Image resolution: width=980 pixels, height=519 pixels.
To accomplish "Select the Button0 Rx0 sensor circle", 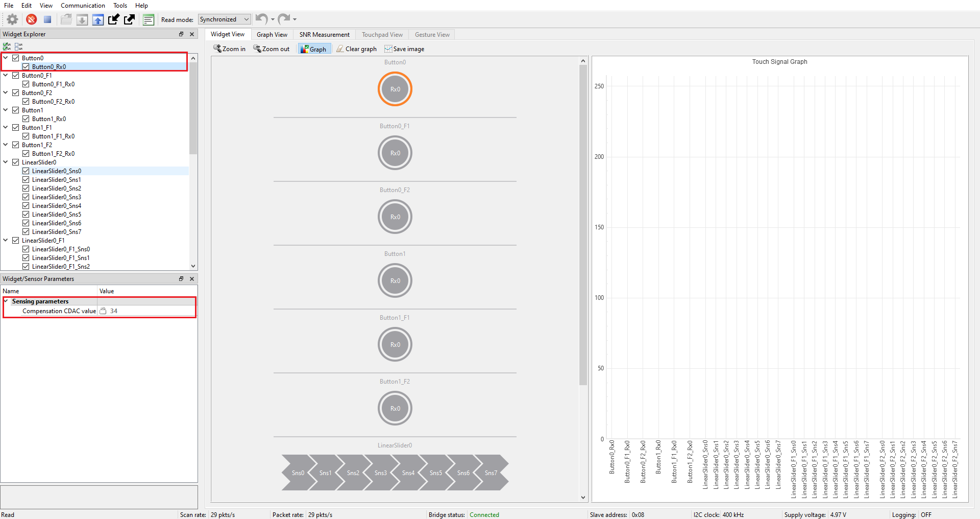I will [x=395, y=89].
